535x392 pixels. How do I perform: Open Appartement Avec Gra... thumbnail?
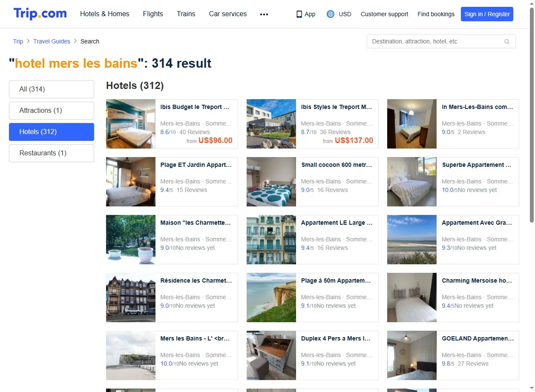tap(412, 240)
